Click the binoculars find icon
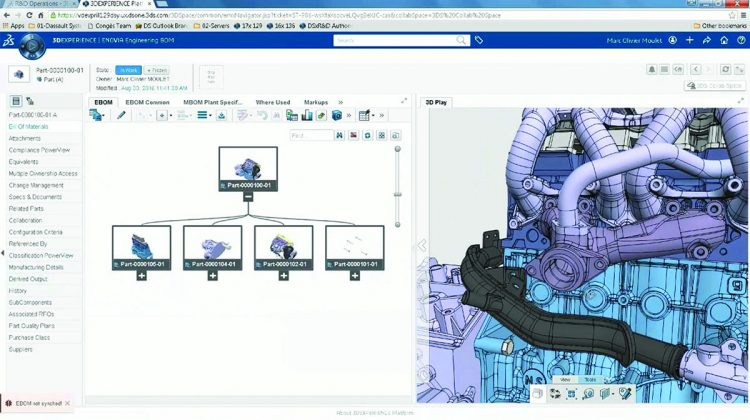The width and height of the screenshot is (750, 420). (x=340, y=135)
